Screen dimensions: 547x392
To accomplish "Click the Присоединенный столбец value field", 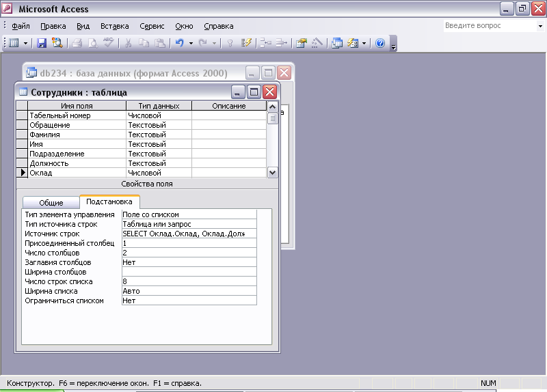I will coord(189,243).
